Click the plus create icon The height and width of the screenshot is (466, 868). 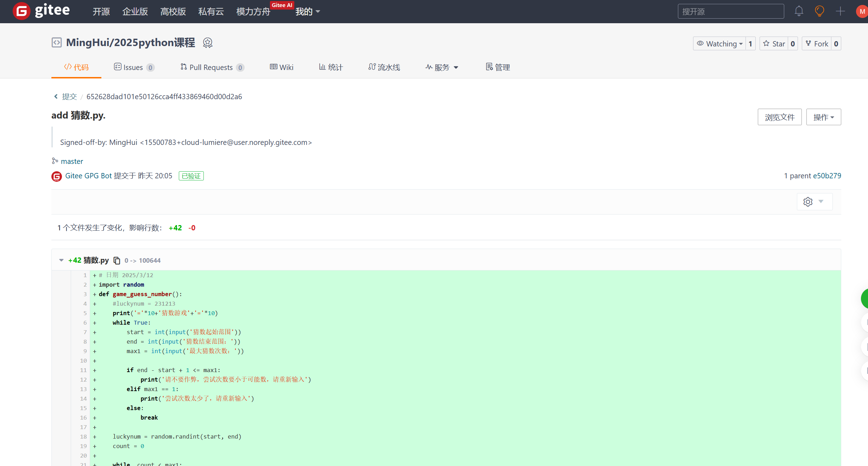coord(840,11)
